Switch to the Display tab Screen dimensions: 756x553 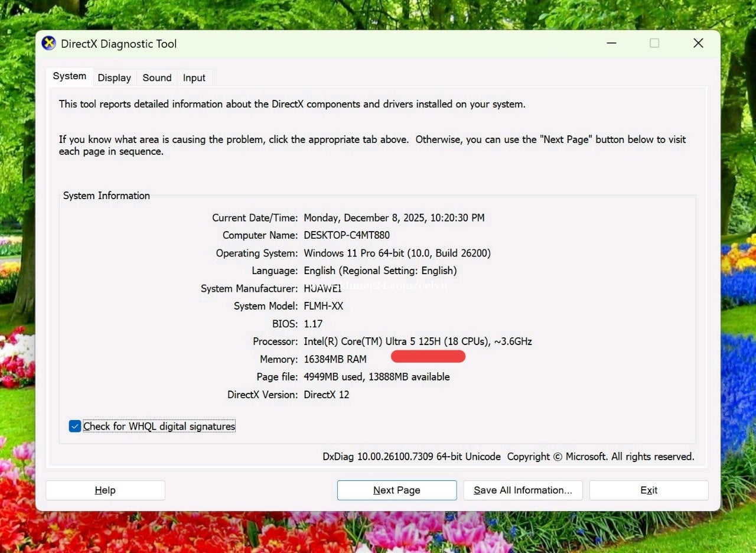[x=114, y=77]
